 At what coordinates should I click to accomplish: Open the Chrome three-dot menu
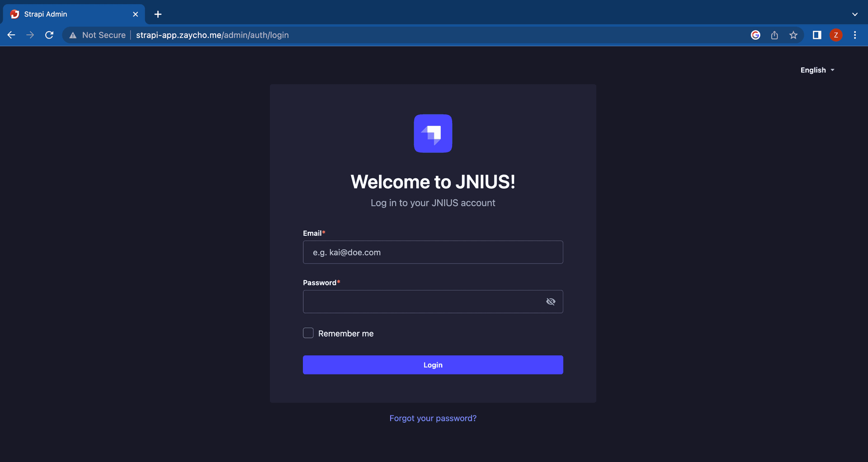coord(855,35)
